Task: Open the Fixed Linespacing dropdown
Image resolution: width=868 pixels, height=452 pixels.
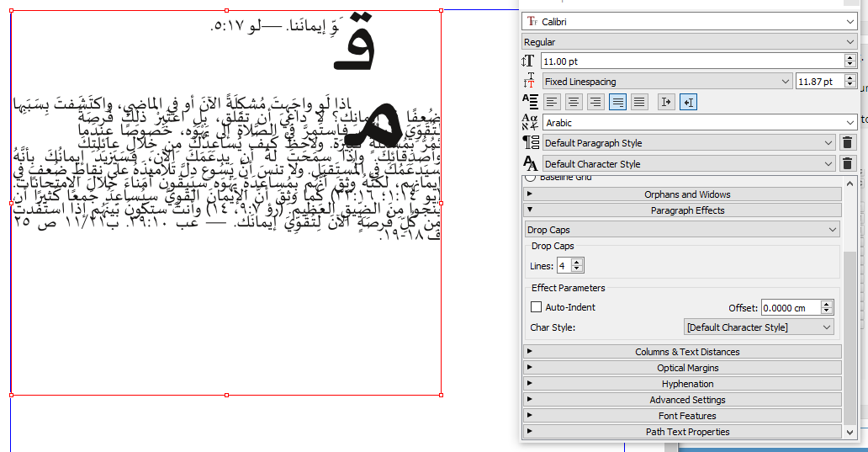Action: click(x=667, y=82)
